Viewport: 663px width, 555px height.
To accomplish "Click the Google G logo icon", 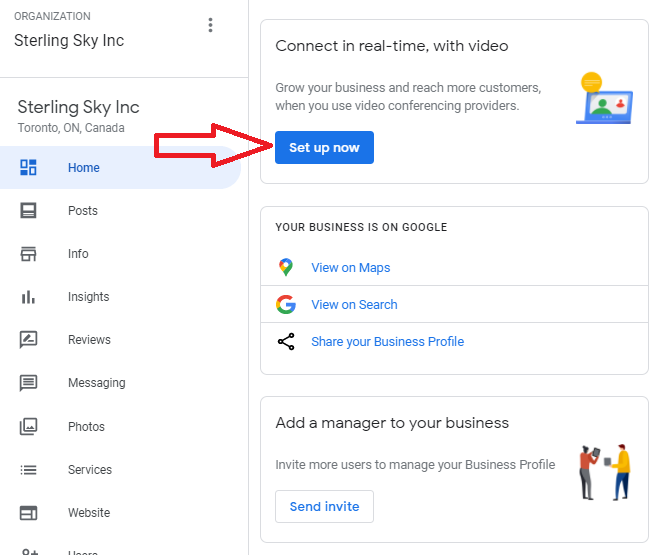I will pos(286,304).
